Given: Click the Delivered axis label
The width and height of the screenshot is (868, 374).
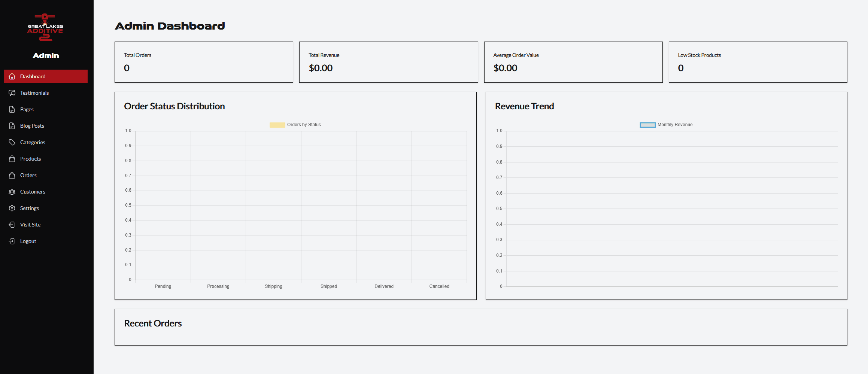Looking at the screenshot, I should [384, 286].
